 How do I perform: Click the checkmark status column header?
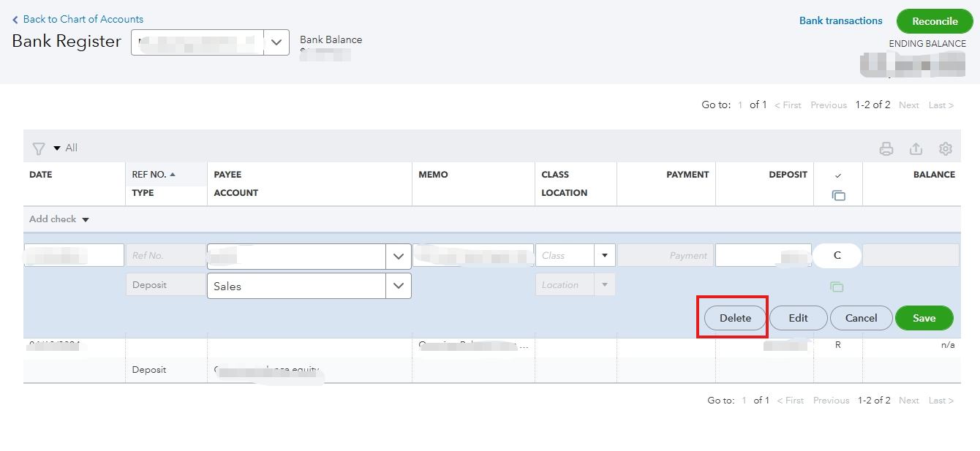point(838,175)
